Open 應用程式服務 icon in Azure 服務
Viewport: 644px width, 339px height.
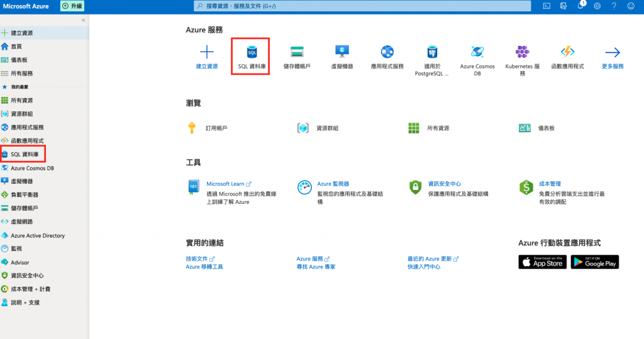[x=387, y=52]
